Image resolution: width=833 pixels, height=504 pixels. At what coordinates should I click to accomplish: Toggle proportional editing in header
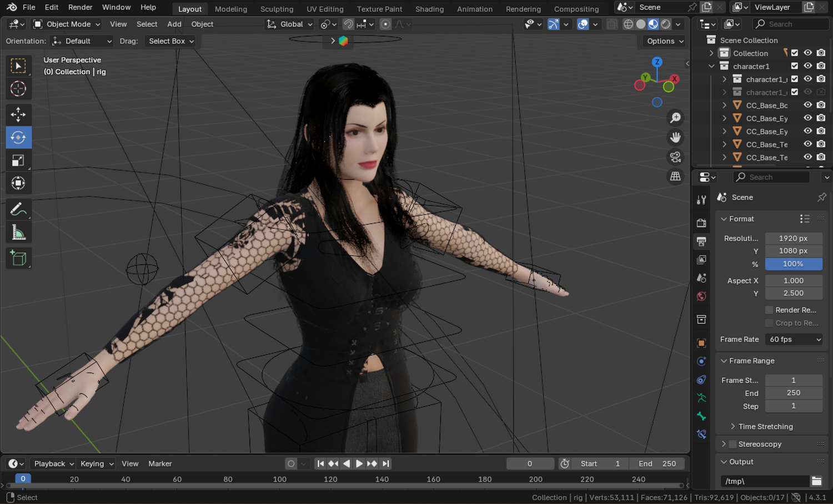coord(385,24)
